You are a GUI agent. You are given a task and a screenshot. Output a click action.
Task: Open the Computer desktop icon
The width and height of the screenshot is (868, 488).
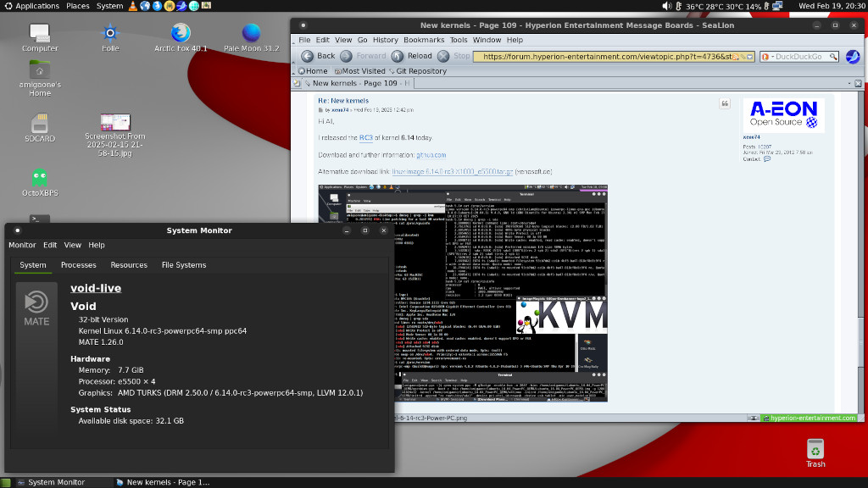pyautogui.click(x=40, y=37)
